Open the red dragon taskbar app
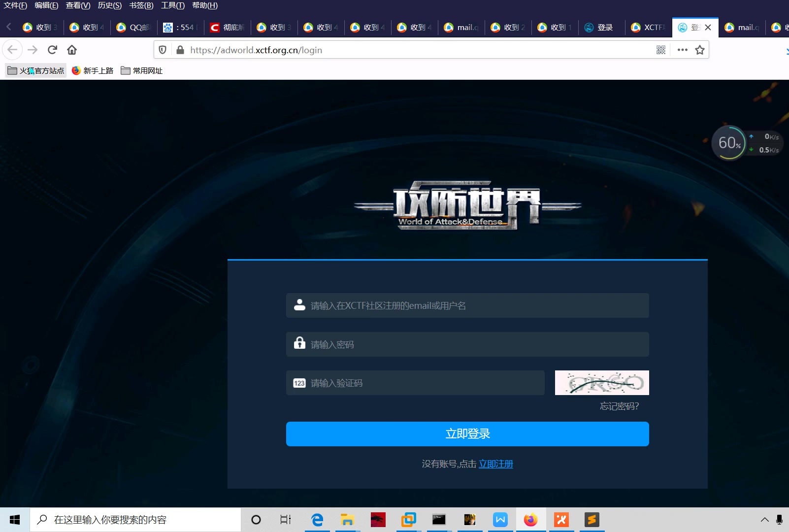 378,520
